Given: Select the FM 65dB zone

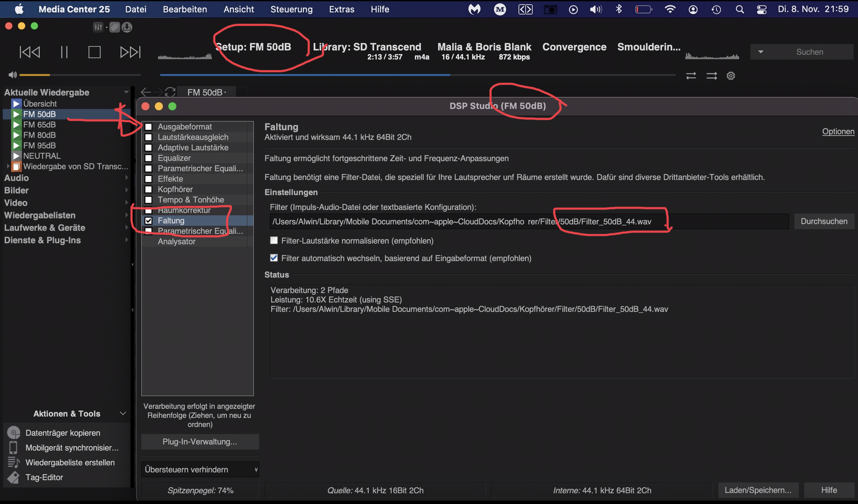Looking at the screenshot, I should [39, 124].
